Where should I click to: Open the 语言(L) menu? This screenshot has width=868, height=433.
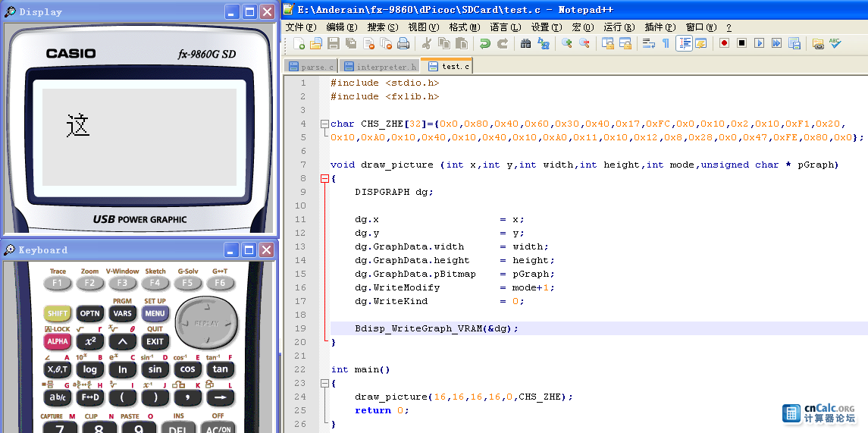click(506, 27)
